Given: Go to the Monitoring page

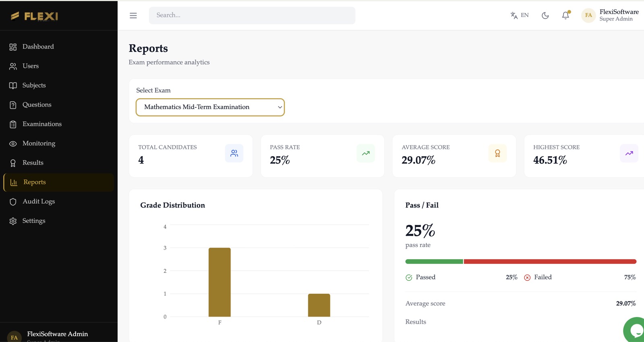Looking at the screenshot, I should 59,143.
